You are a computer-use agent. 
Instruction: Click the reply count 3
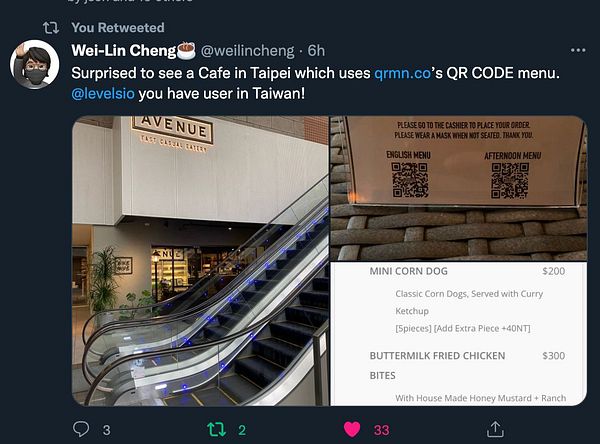point(106,430)
